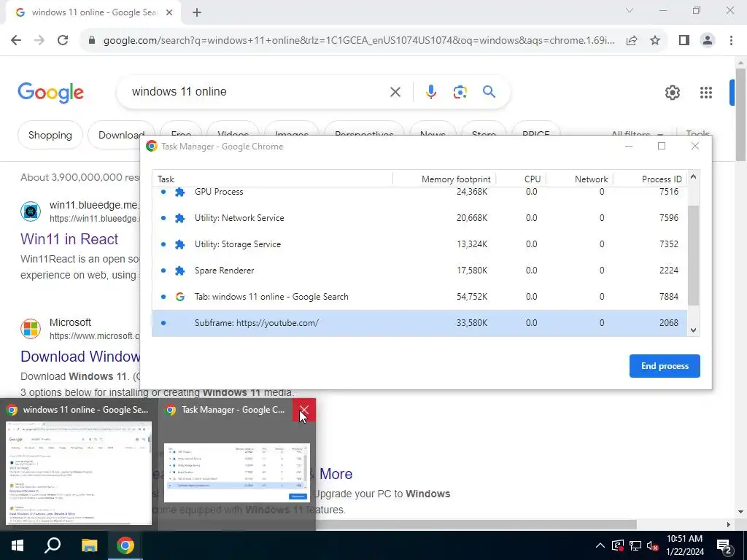Select Utility: Storage Service row
Viewport: 747px width, 560px height.
click(419, 244)
